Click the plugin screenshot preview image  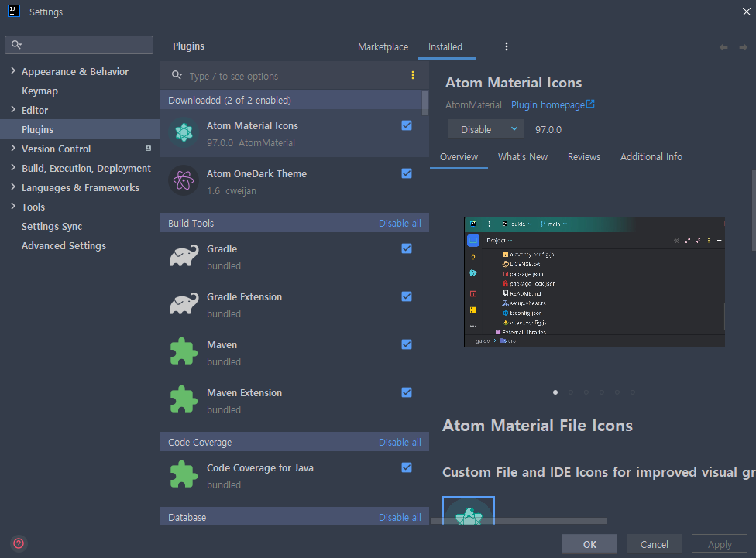(x=594, y=282)
